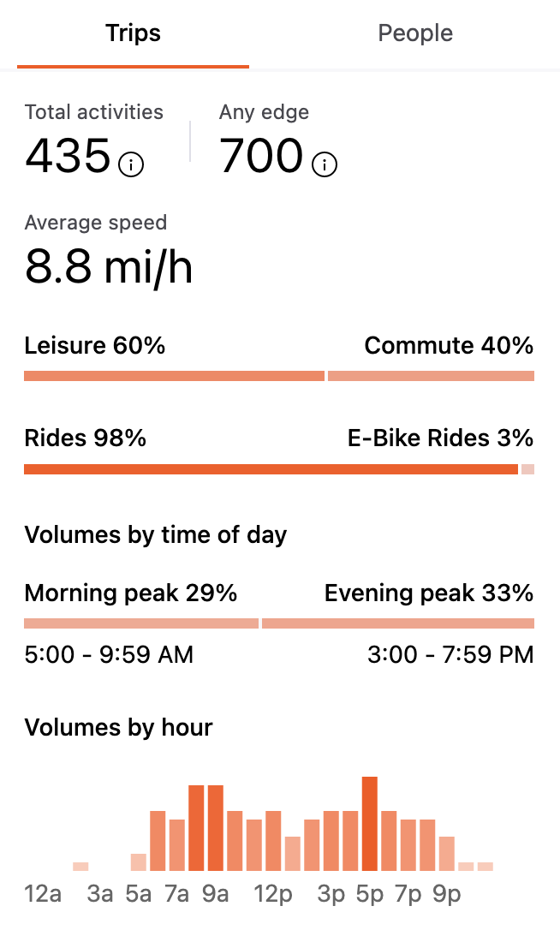Click the Average speed 8.8 mi/h value
The width and height of the screenshot is (560, 930).
109,267
